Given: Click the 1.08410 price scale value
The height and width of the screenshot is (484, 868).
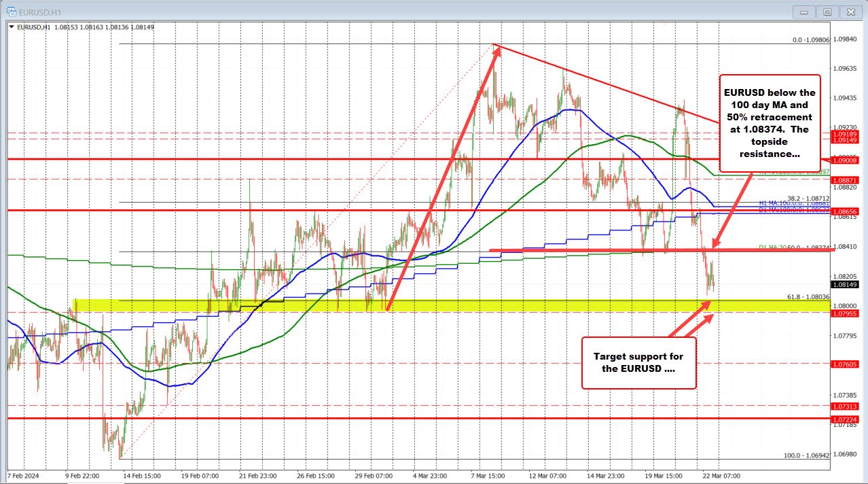Looking at the screenshot, I should tap(844, 247).
